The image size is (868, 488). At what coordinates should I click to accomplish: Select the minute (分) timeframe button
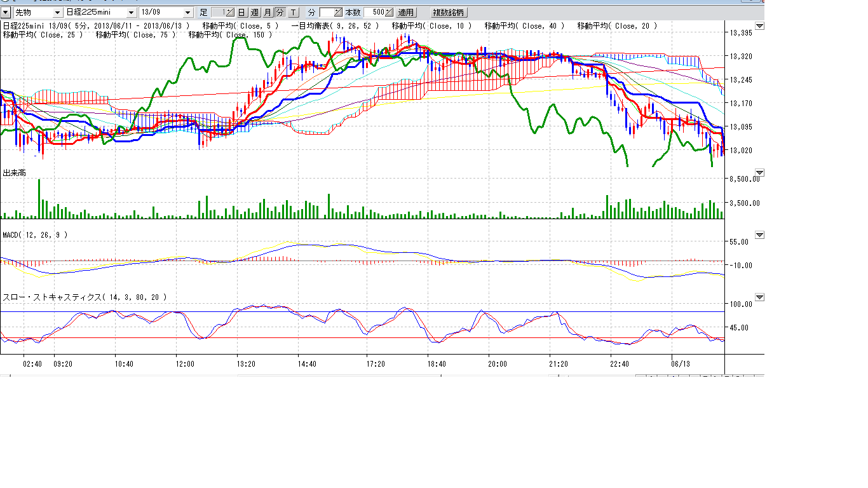tap(280, 13)
